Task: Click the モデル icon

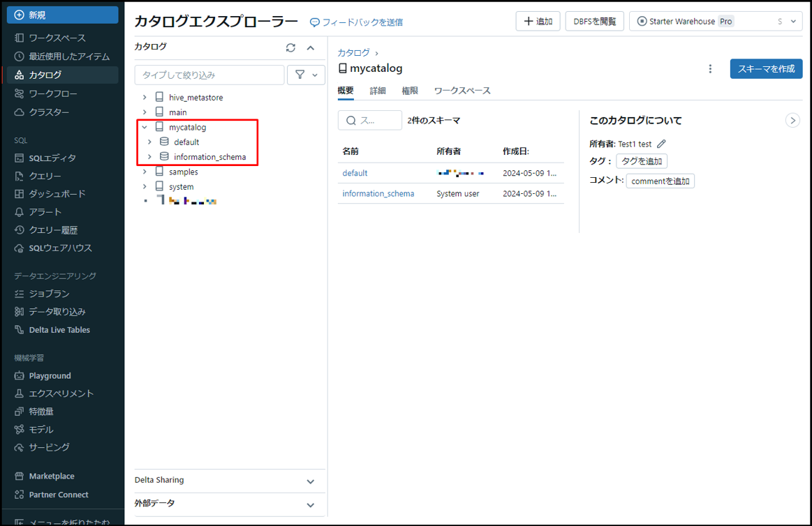Action: tap(19, 430)
